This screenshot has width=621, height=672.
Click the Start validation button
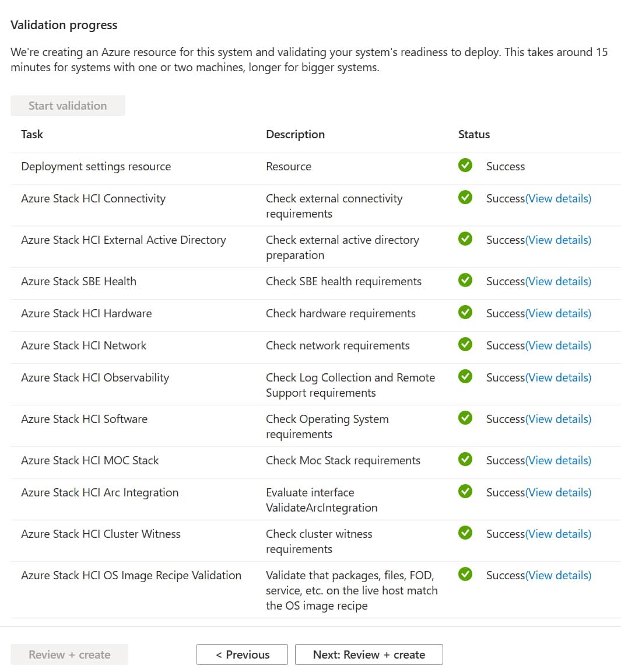pyautogui.click(x=68, y=106)
